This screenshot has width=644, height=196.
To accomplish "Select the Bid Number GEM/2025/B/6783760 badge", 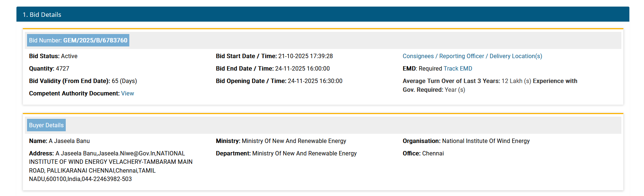I will (78, 40).
